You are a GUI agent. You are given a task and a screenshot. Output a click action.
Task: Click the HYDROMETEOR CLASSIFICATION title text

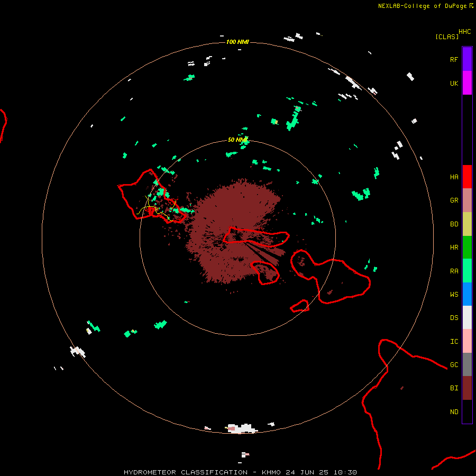pos(186,472)
